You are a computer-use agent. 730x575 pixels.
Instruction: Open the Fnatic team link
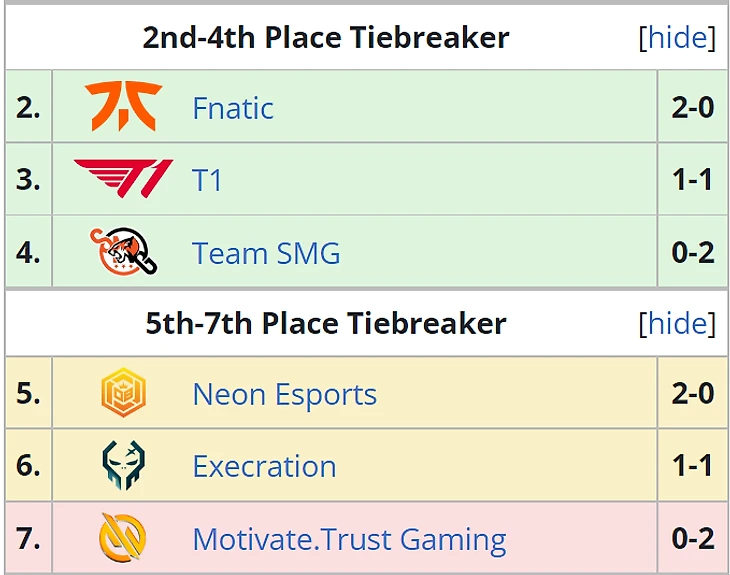(x=232, y=108)
